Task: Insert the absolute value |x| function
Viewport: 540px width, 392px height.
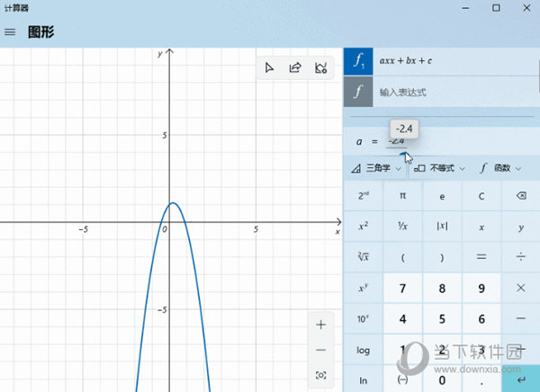Action: click(442, 227)
